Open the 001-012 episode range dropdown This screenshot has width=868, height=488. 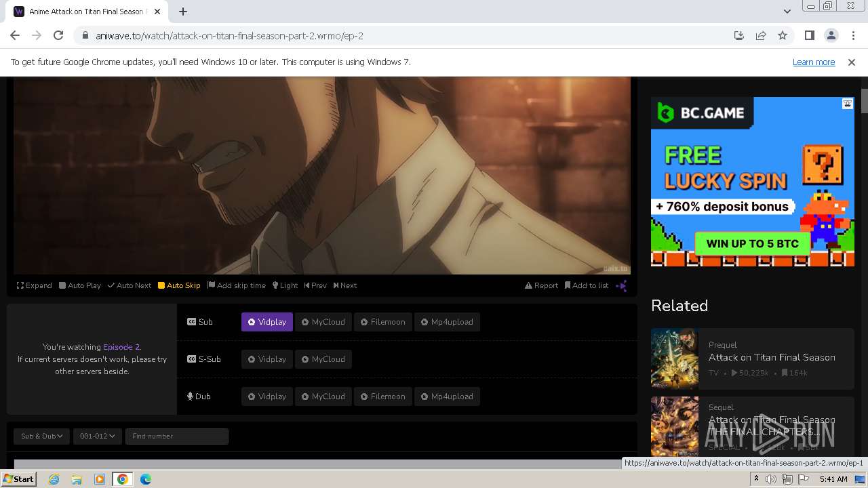[x=97, y=436]
